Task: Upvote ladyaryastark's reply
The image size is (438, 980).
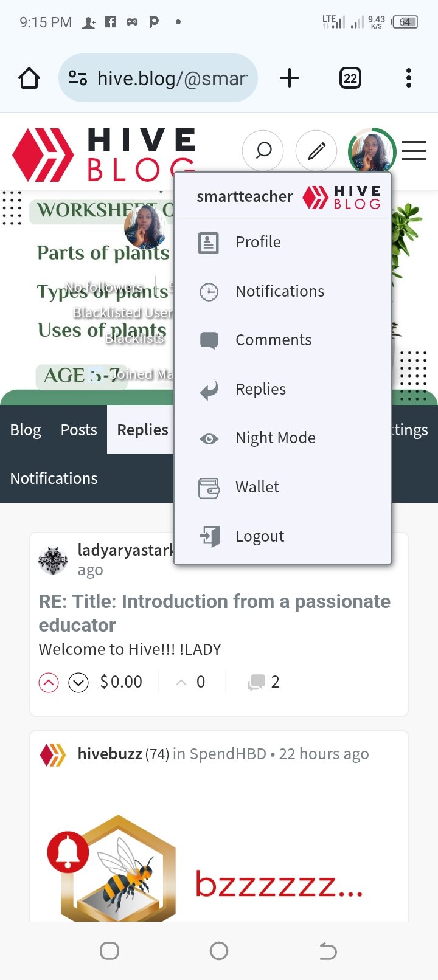Action: pyautogui.click(x=49, y=683)
